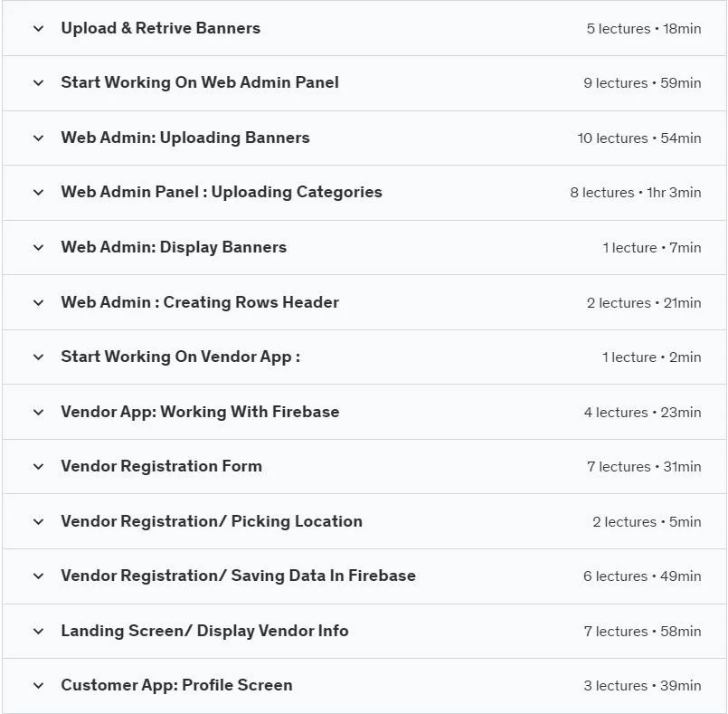Click the '5 lectures • 18min' summary text
Screen dimensions: 728x714
pos(644,29)
